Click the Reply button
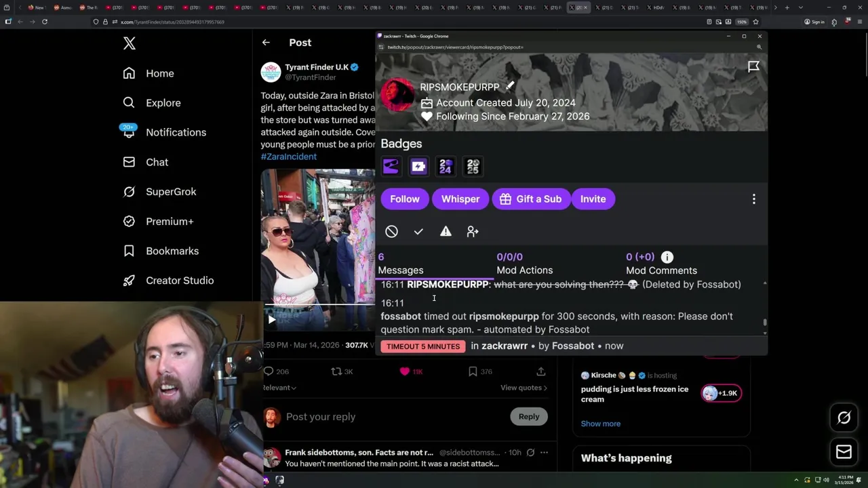Screen dimensions: 868x488 (529, 417)
